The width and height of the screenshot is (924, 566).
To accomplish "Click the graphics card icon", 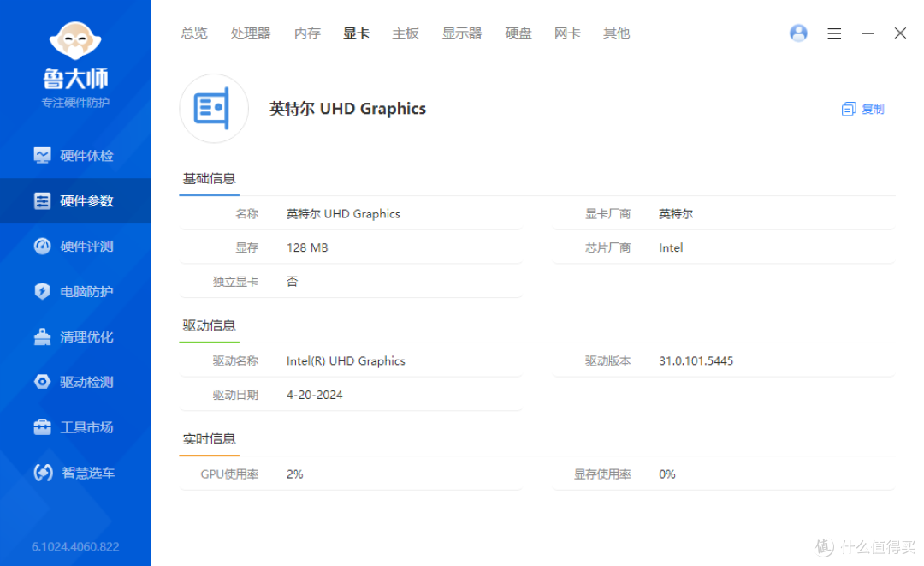I will point(213,109).
